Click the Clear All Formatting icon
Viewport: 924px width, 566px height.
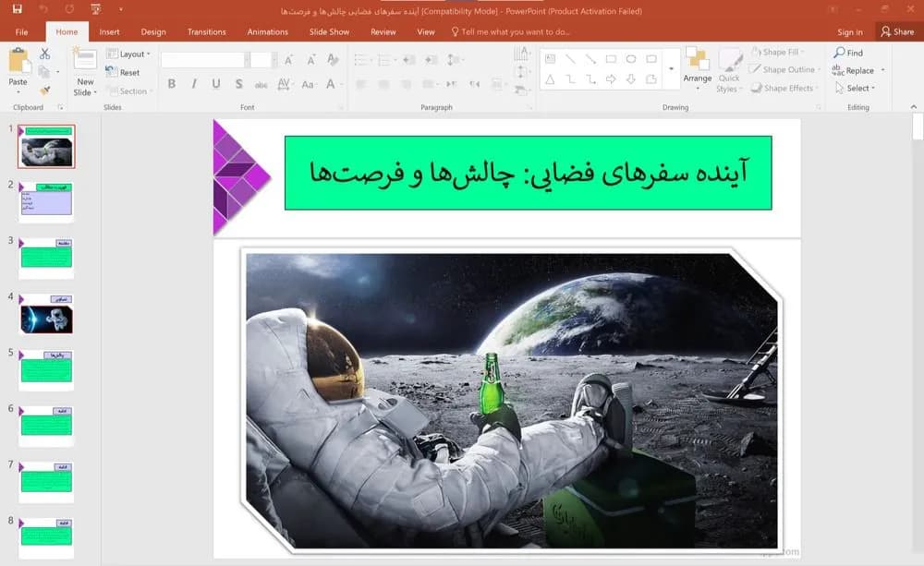click(333, 60)
